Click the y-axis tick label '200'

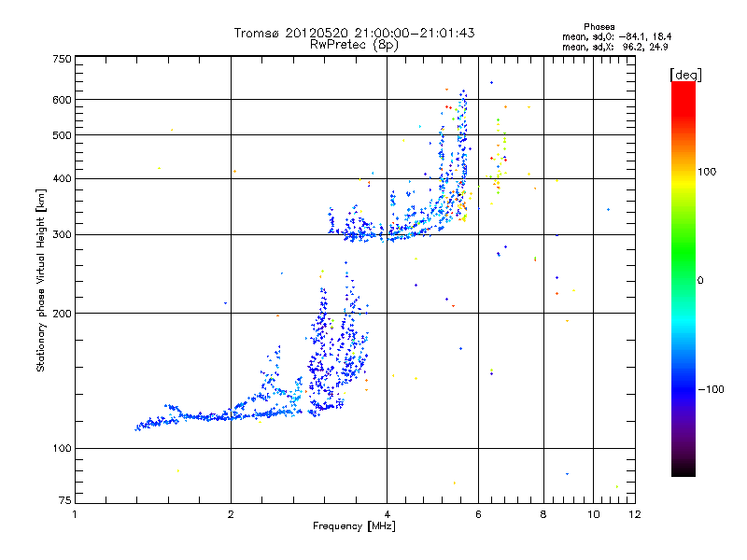coord(62,314)
